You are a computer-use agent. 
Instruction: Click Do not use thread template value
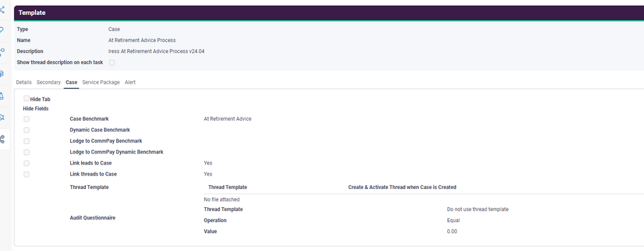pos(478,210)
